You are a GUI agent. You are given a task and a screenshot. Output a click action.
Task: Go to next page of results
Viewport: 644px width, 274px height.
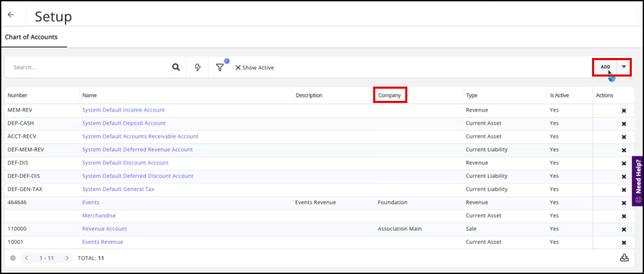(x=67, y=258)
